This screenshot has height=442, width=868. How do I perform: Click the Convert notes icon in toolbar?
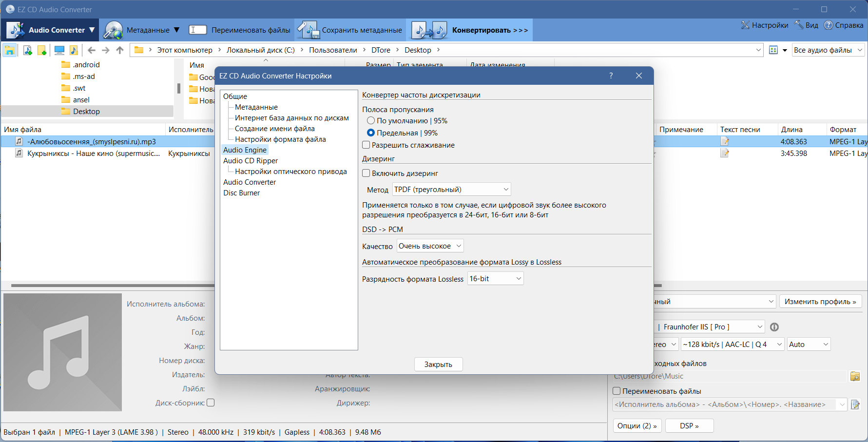(429, 30)
